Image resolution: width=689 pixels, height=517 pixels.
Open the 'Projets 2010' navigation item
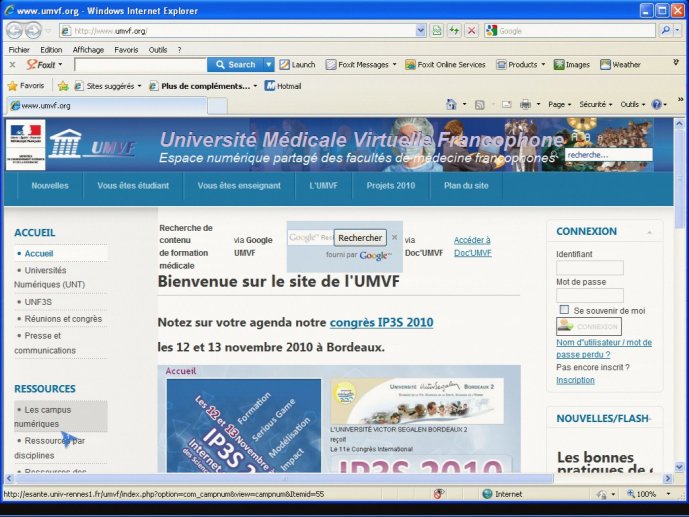point(391,186)
